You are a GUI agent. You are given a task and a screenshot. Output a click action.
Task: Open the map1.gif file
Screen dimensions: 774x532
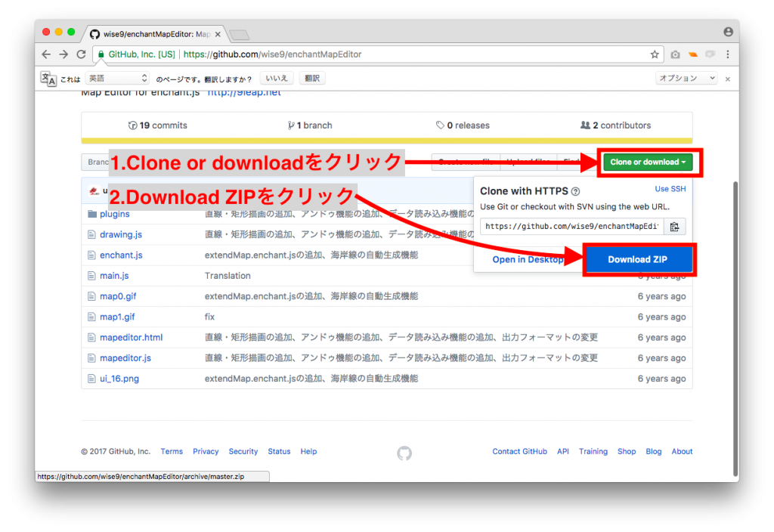(x=117, y=317)
